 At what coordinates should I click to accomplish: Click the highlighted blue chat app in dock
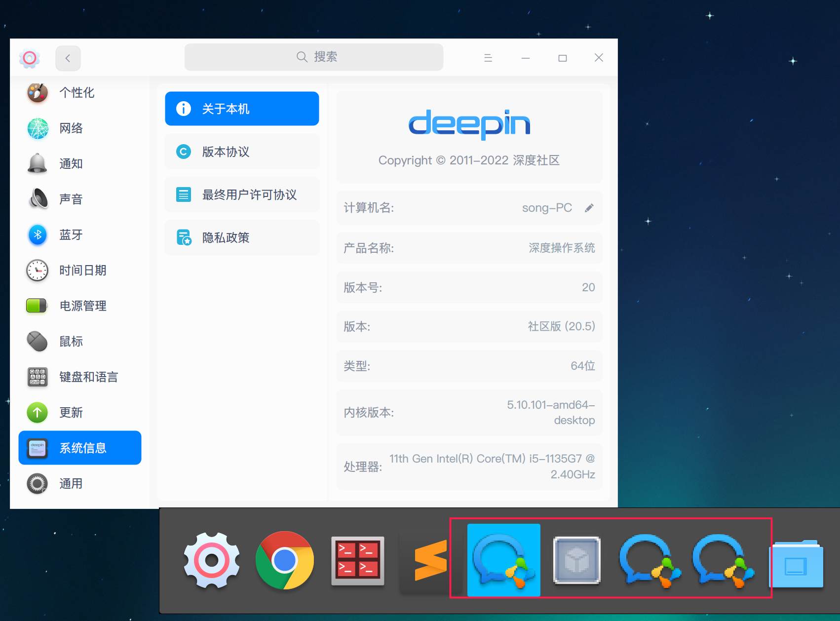pyautogui.click(x=504, y=560)
